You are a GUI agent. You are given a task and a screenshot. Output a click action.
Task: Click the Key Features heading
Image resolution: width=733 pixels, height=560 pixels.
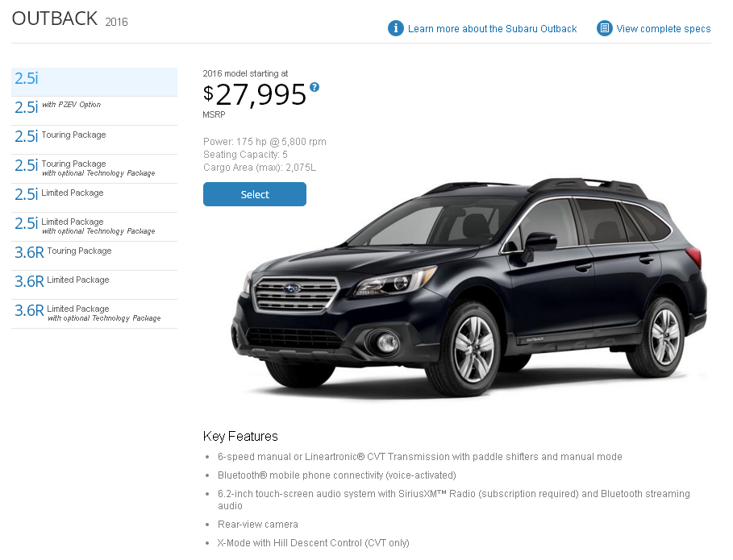coord(240,436)
